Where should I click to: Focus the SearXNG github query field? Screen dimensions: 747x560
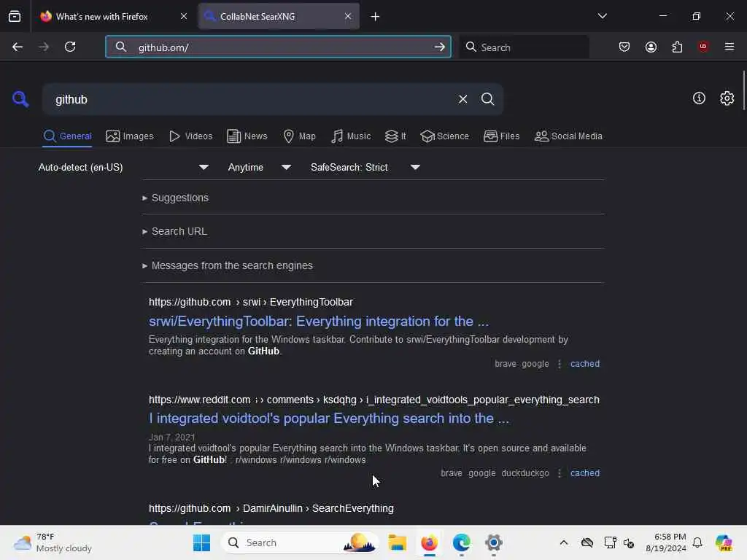248,99
